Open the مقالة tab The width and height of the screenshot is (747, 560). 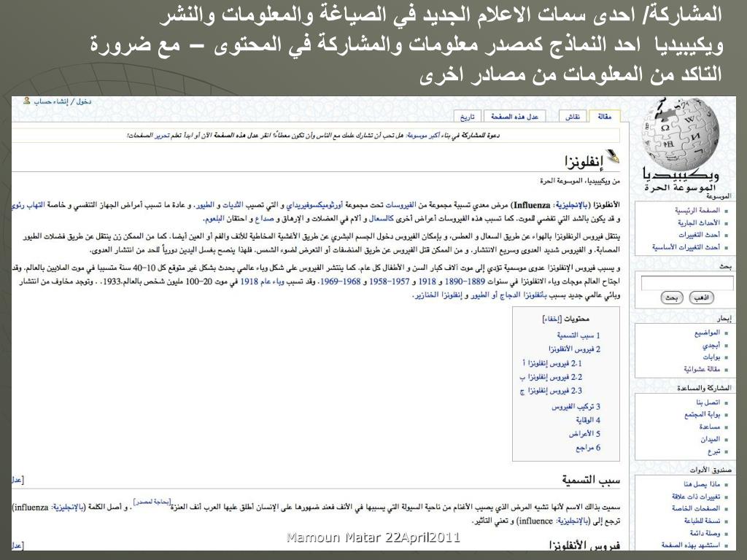[605, 116]
